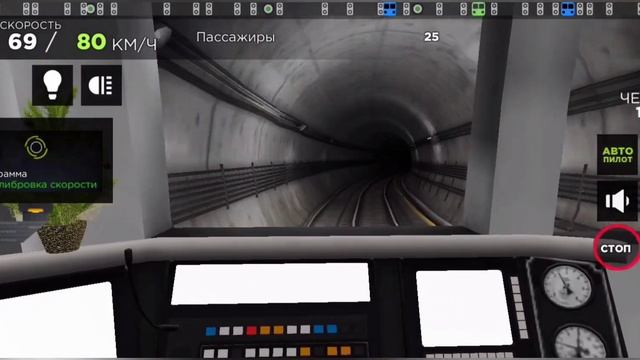The image size is (640, 360).
Task: Click the Пассажиры label
Action: [x=236, y=37]
